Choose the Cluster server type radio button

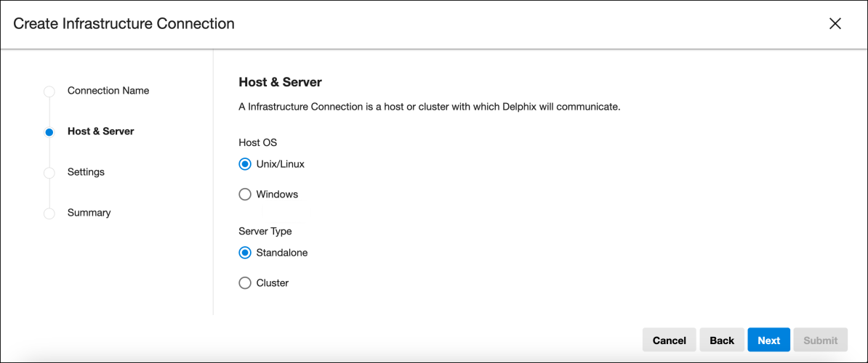[x=245, y=283]
